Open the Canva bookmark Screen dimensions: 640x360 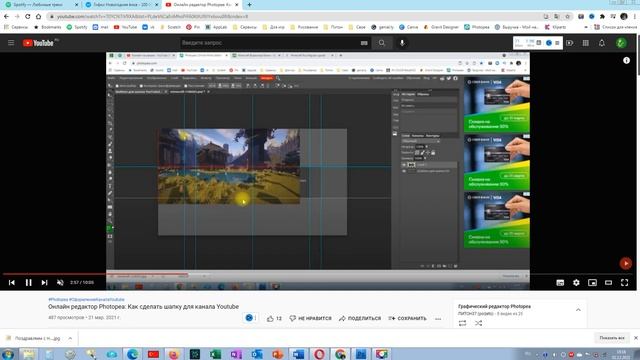point(409,27)
